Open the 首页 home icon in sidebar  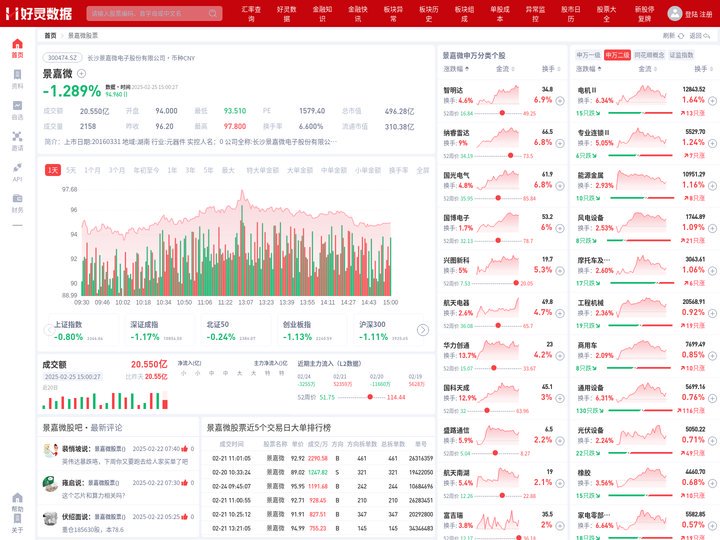tap(17, 44)
